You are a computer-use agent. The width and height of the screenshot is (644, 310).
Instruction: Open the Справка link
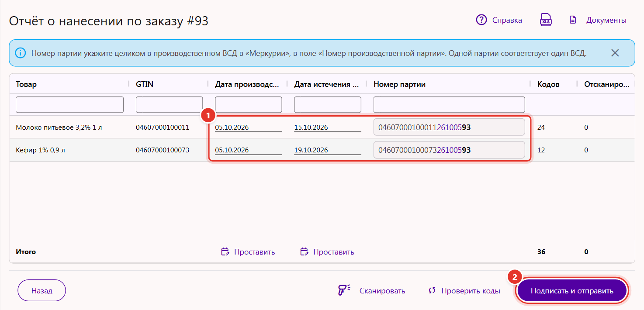tap(507, 20)
